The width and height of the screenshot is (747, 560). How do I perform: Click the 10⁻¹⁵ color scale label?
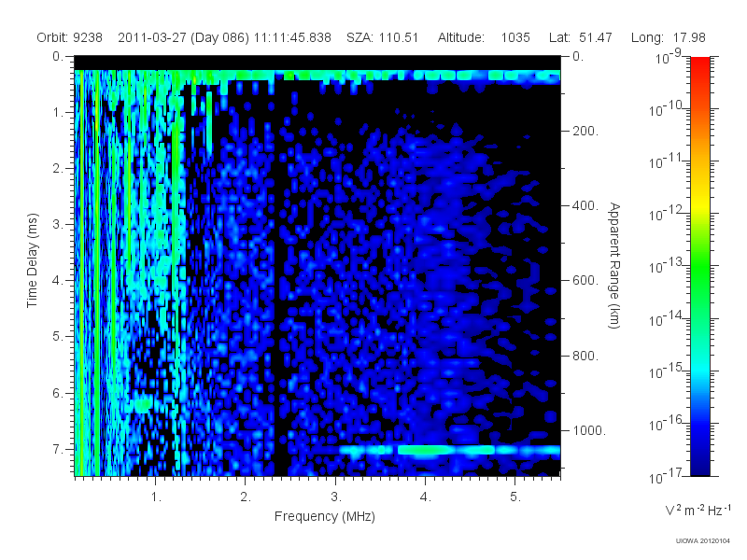(667, 371)
